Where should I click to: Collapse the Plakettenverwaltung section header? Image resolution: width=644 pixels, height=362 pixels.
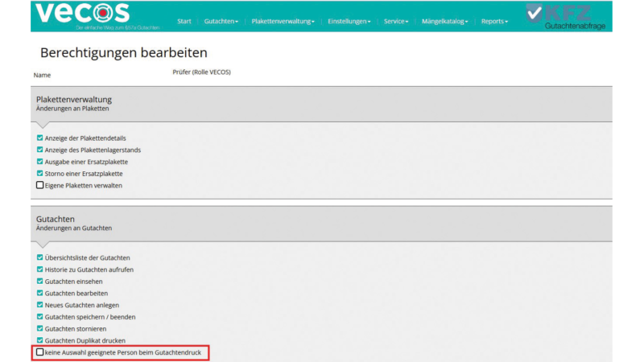click(x=321, y=104)
